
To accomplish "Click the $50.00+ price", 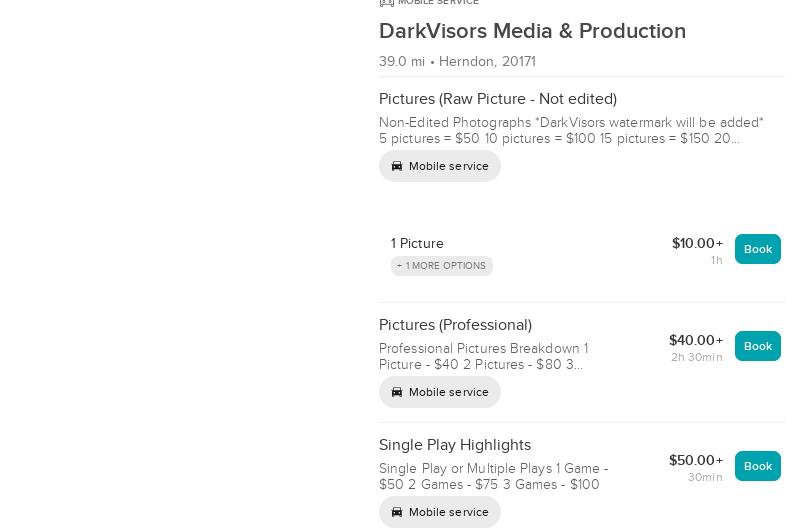I will point(695,460).
